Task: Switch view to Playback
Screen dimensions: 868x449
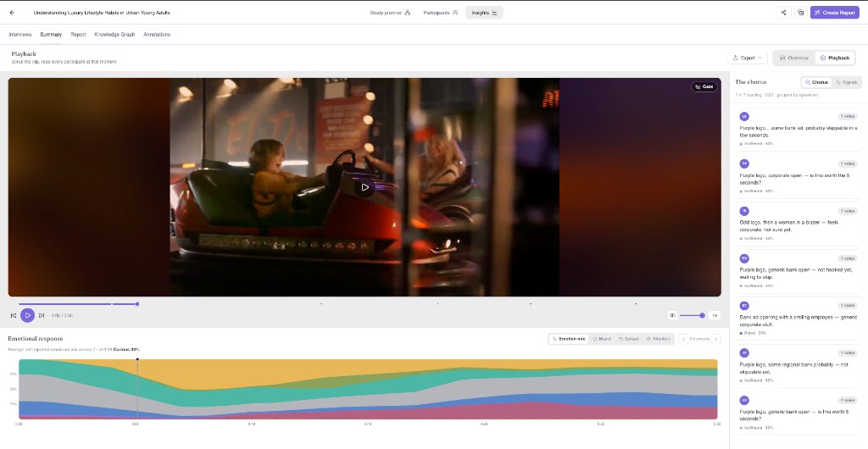Action: [834, 58]
